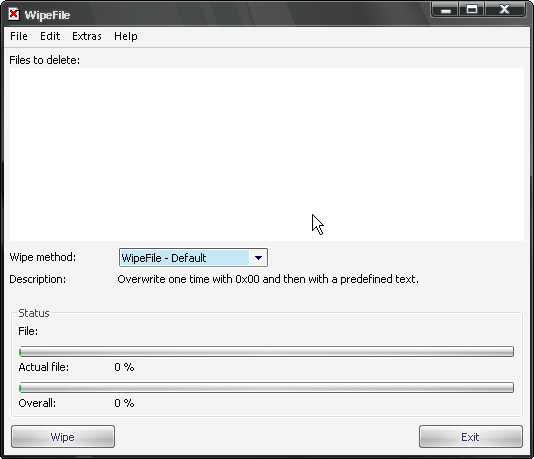Viewport: 534px width, 459px height.
Task: Click the WipeFile title bar text
Action: (47, 15)
